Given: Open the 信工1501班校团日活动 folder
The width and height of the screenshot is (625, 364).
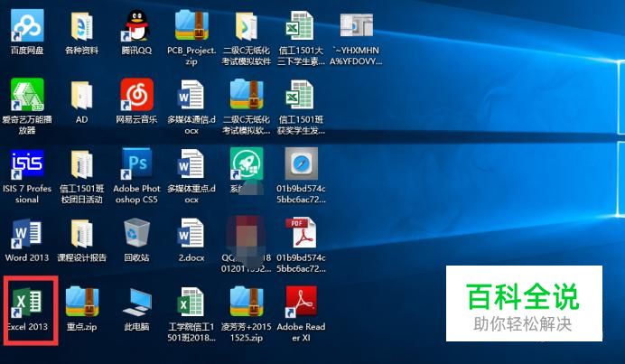Looking at the screenshot, I should 81,163.
